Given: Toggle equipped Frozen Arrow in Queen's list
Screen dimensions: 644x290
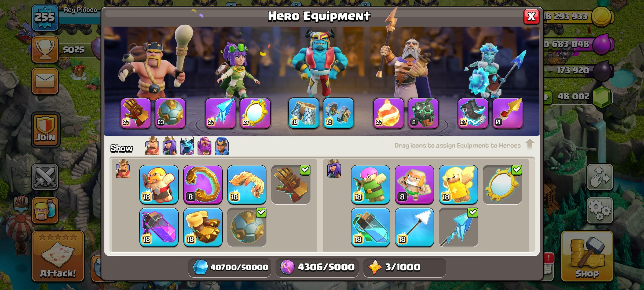Looking at the screenshot, I should 458,227.
